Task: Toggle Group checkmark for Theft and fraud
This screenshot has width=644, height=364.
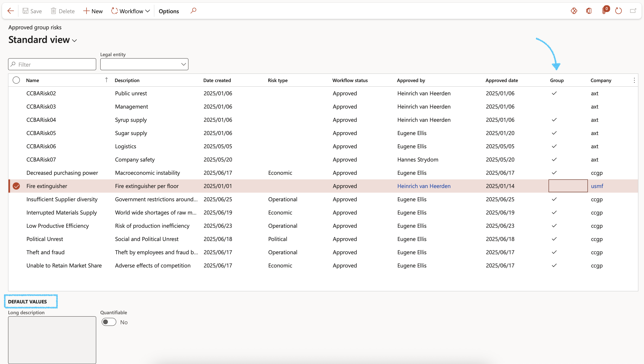Action: pyautogui.click(x=554, y=252)
